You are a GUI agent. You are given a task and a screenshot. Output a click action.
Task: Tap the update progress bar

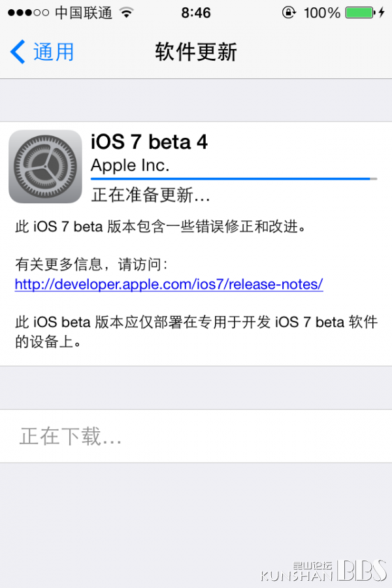coord(234,179)
